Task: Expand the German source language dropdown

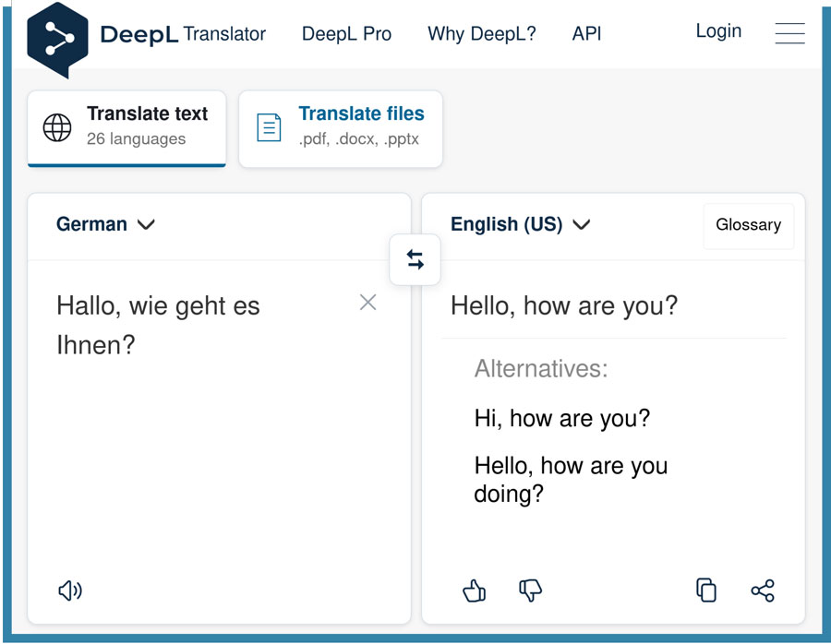Action: 105,224
